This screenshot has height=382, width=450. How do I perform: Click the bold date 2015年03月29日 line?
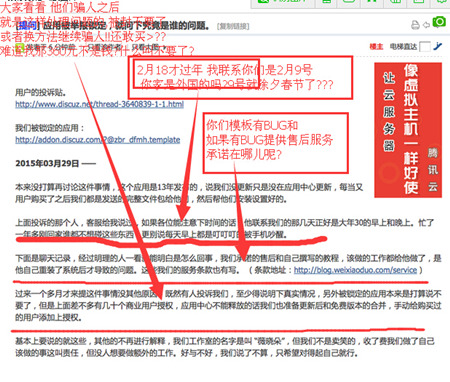click(56, 163)
